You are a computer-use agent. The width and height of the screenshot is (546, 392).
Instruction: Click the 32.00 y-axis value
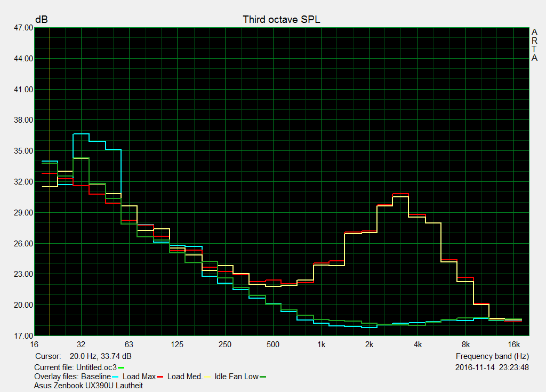pyautogui.click(x=23, y=182)
